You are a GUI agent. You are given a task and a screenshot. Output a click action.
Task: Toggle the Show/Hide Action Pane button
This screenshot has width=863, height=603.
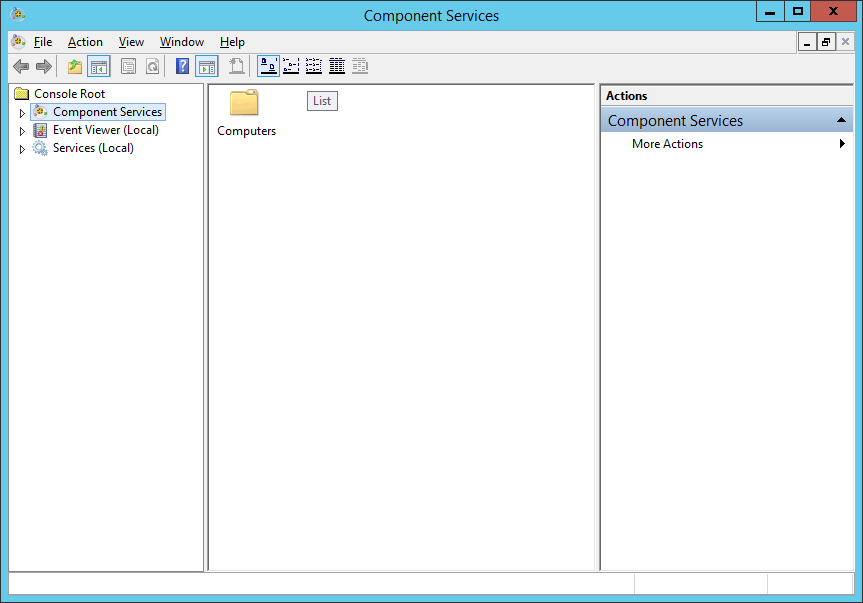(x=206, y=67)
